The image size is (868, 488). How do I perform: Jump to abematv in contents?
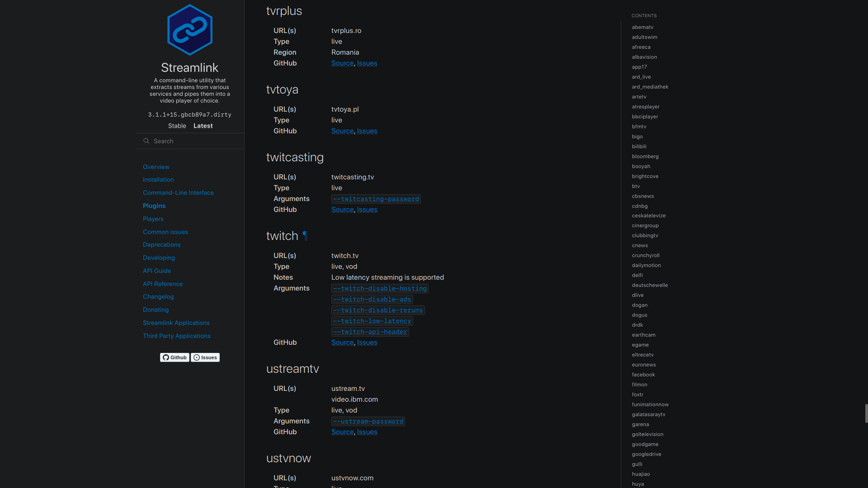pos(642,27)
